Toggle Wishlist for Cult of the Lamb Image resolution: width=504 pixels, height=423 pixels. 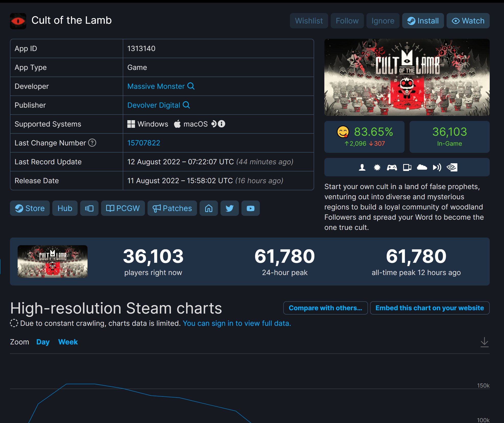pos(309,21)
